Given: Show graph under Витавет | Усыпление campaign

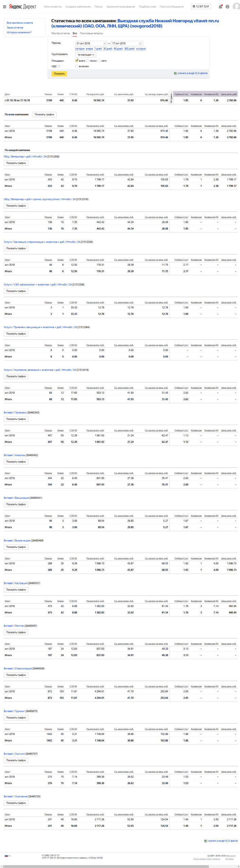Looking at the screenshot, I should 16,803.
